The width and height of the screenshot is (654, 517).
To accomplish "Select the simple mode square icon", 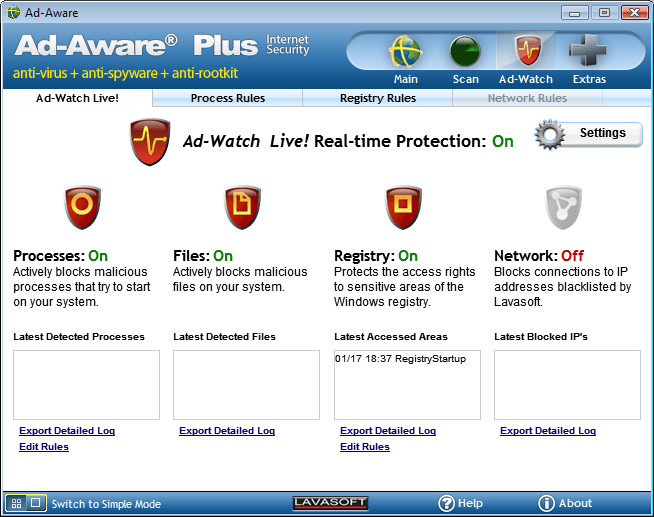I will (36, 503).
